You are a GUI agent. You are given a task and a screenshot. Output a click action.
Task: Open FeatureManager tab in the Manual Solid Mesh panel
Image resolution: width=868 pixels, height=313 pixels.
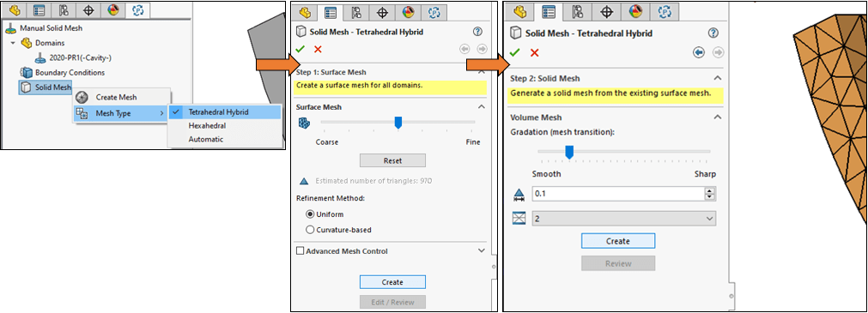point(14,10)
